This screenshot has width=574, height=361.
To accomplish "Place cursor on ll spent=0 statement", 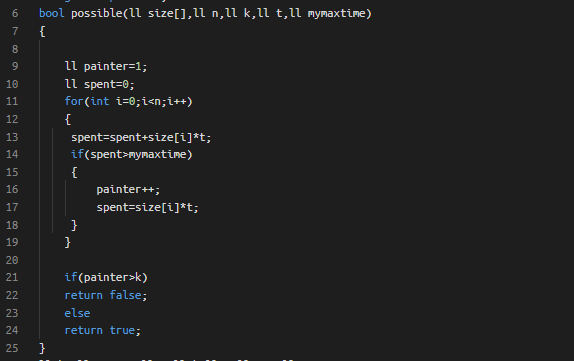I will coord(100,84).
